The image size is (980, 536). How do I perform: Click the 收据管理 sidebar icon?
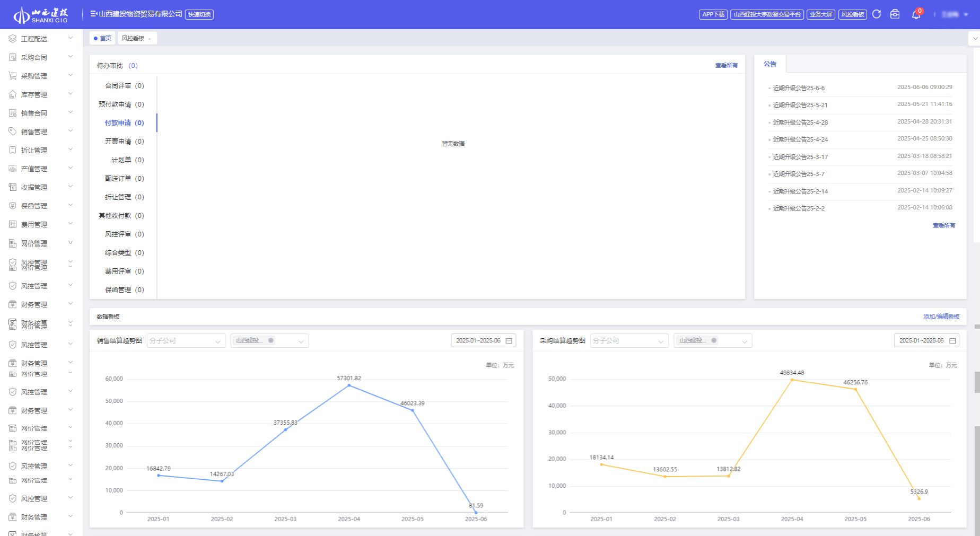(13, 187)
